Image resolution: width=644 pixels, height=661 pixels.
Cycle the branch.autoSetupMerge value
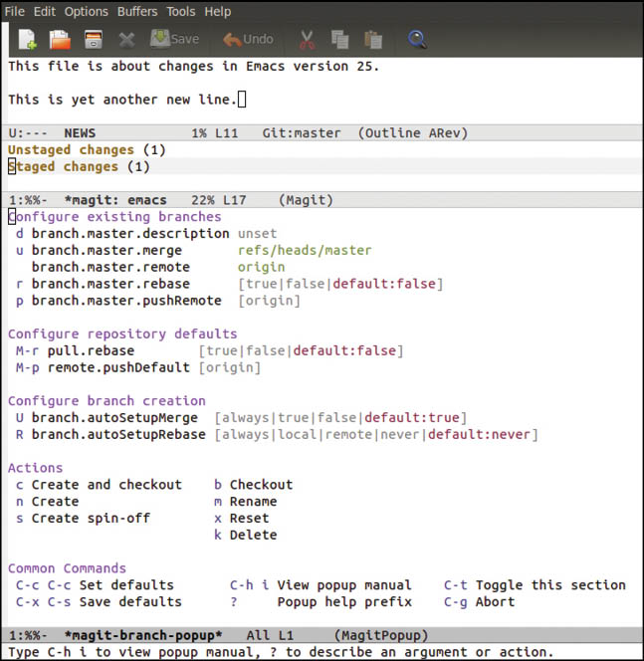tap(114, 418)
